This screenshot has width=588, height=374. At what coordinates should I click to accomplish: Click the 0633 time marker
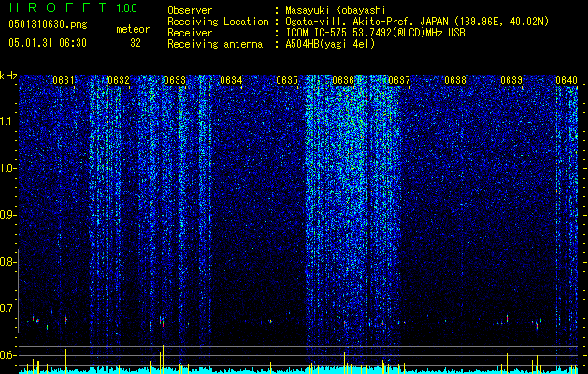pos(175,80)
